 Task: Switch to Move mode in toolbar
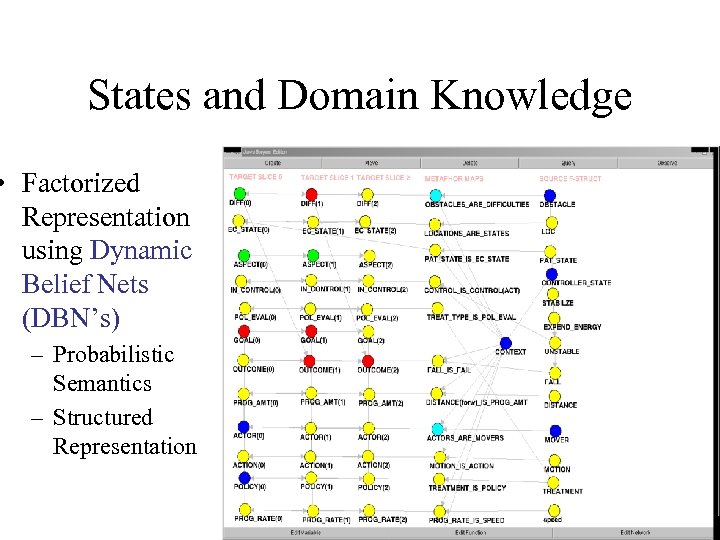coord(371,163)
